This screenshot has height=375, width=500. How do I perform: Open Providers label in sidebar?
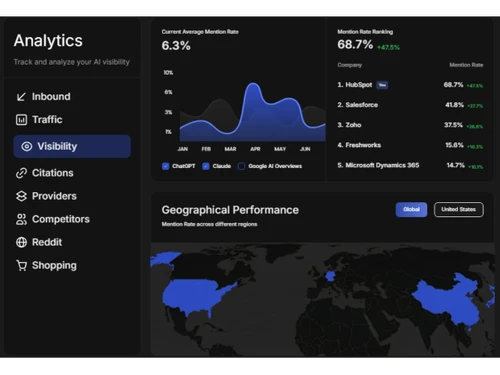[54, 196]
